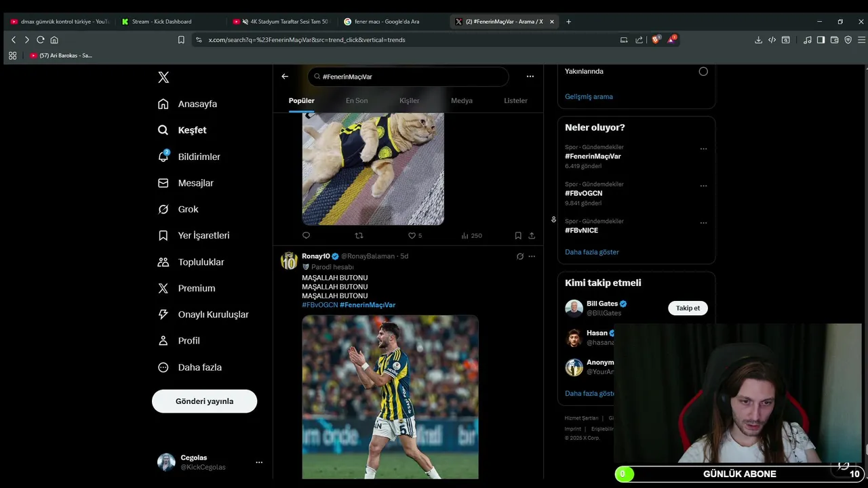868x488 pixels.
Task: Focus the #FenerinMaçıVar search field
Action: [408, 77]
